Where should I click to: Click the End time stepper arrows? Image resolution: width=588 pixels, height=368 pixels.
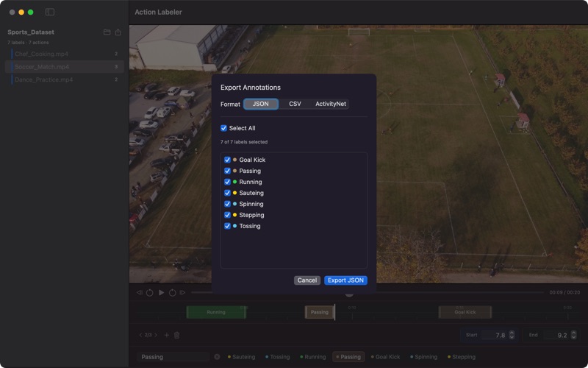(x=573, y=335)
